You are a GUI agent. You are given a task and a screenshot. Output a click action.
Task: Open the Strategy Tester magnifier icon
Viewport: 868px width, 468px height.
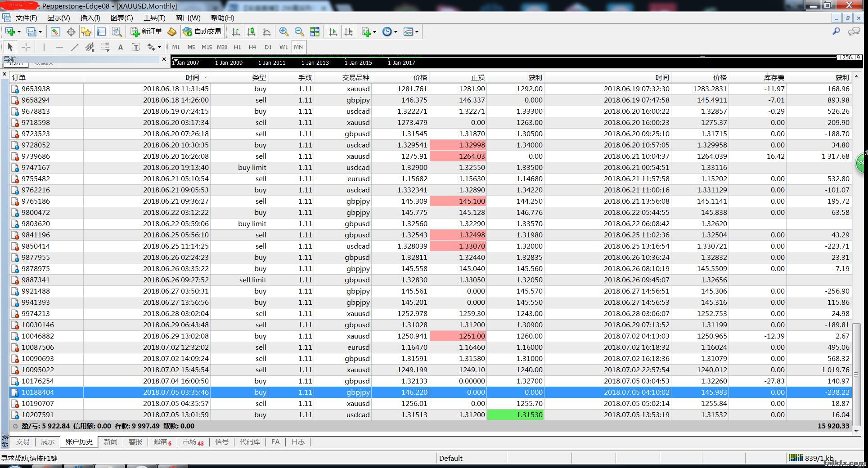pos(117,31)
